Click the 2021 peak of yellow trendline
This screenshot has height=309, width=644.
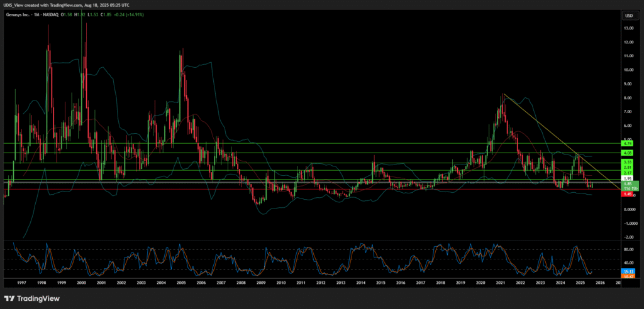[x=503, y=94]
